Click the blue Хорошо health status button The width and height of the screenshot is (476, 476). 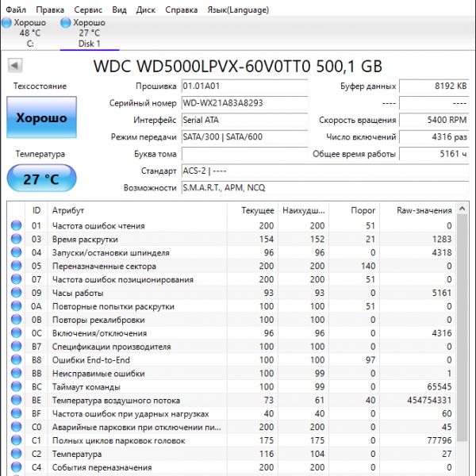click(41, 117)
